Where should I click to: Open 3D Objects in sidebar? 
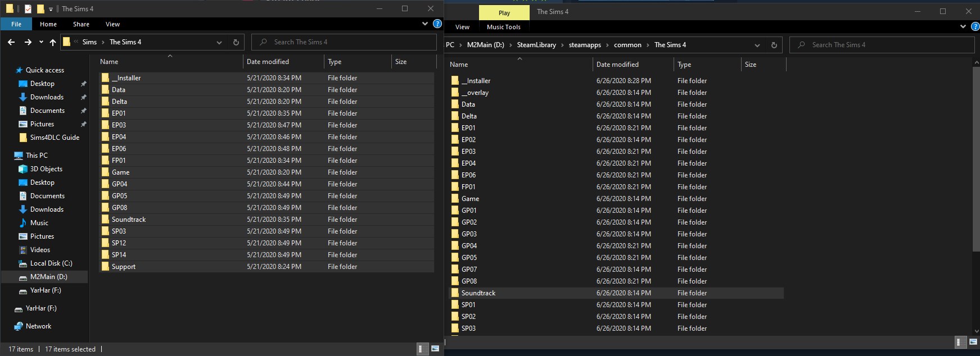(46, 169)
